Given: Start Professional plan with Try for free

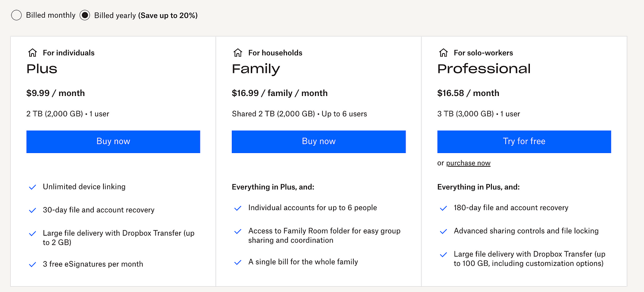Looking at the screenshot, I should (x=524, y=142).
